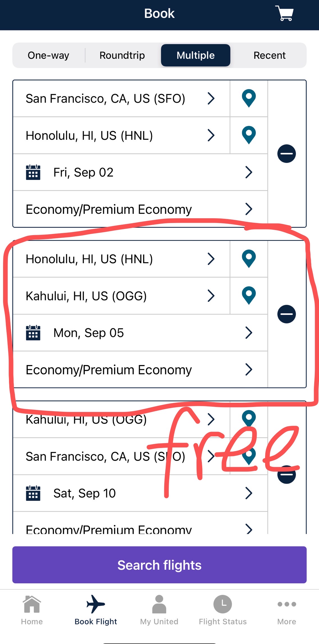Select the Multiple trip type
Viewport: 319px width, 644px height.
point(195,55)
